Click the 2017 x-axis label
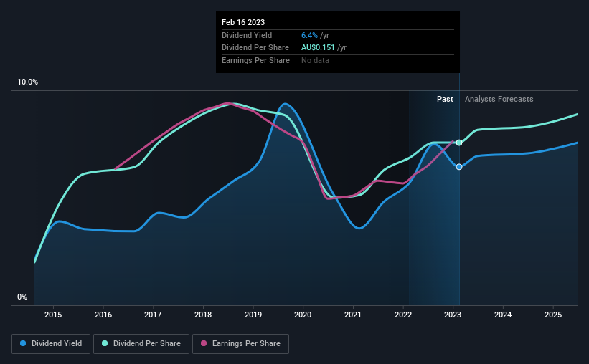Screen dimensions: 589x364 153,315
